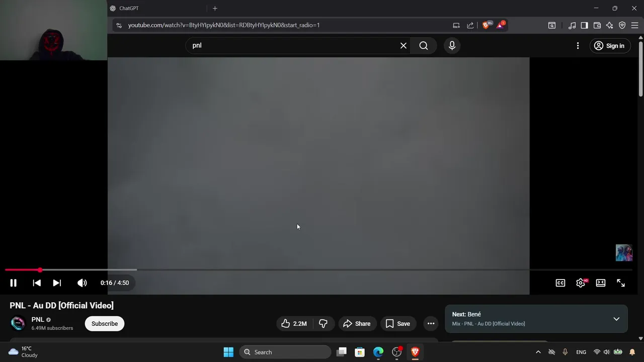This screenshot has width=644, height=362.
Task: Open Microsoft Store from taskbar
Action: (360, 352)
